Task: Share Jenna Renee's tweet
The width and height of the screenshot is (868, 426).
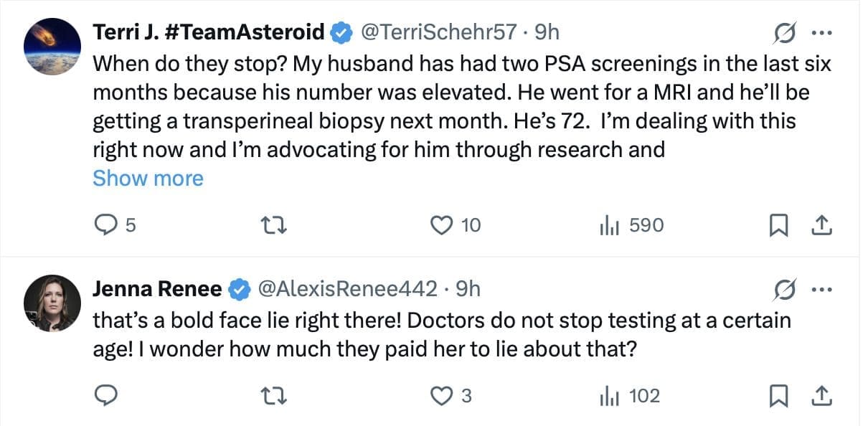Action: tap(821, 396)
